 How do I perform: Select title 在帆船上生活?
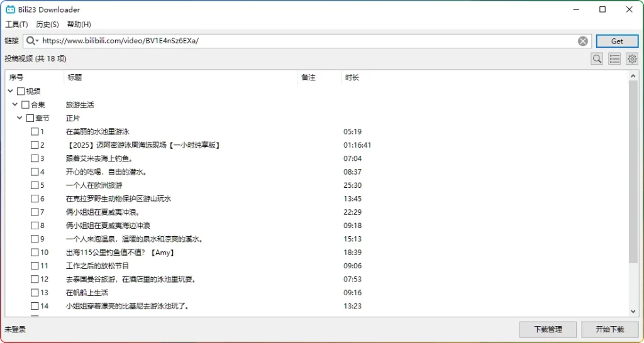click(87, 293)
